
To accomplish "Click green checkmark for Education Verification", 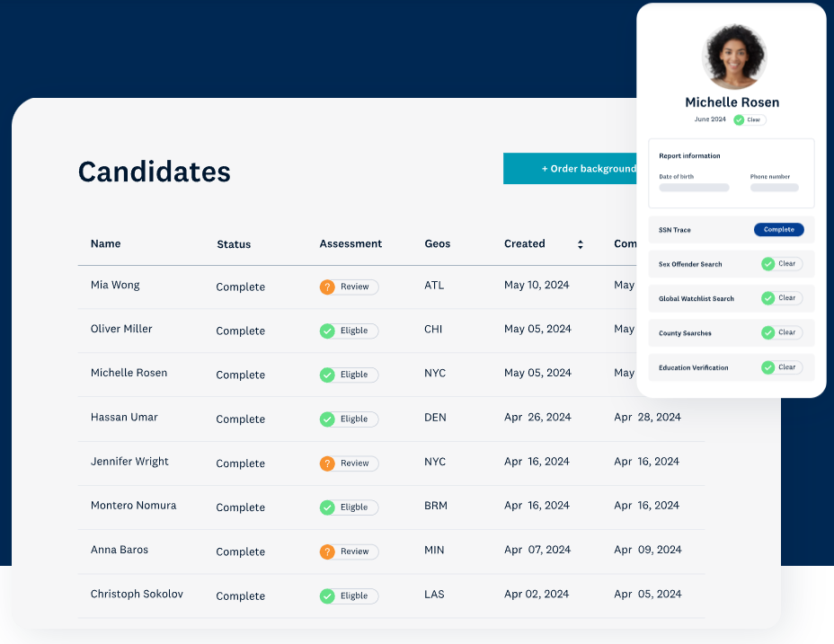I will 767,367.
